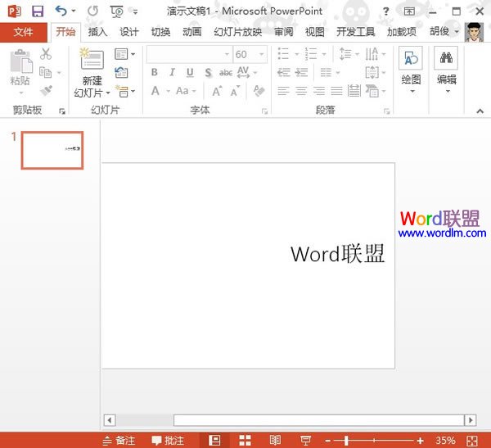Click the Cut scissors icon
The image size is (491, 448).
(46, 54)
